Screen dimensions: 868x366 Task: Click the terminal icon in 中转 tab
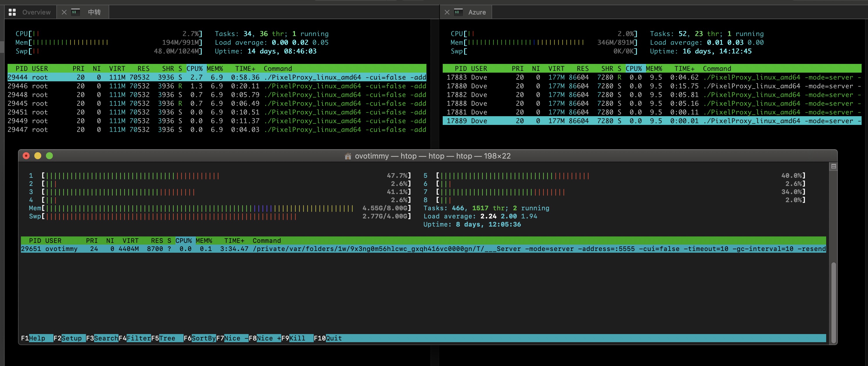click(75, 12)
